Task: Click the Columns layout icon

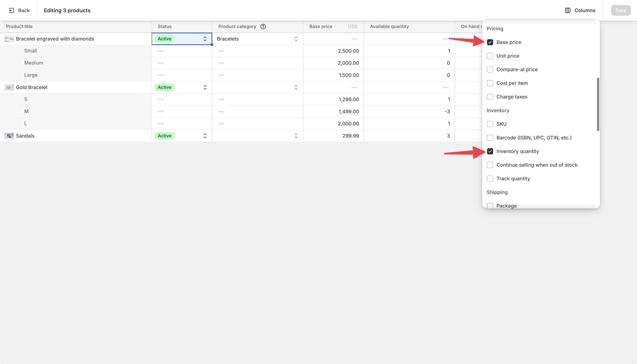Action: pyautogui.click(x=568, y=10)
